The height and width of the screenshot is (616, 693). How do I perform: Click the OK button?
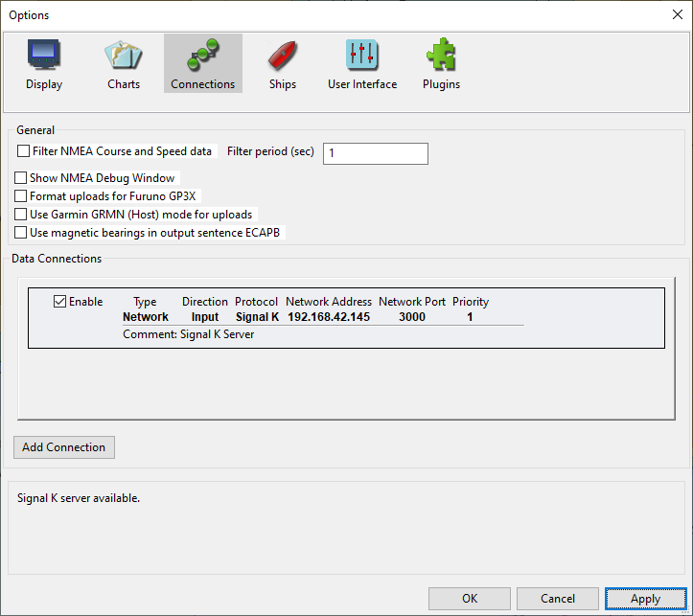click(x=469, y=599)
